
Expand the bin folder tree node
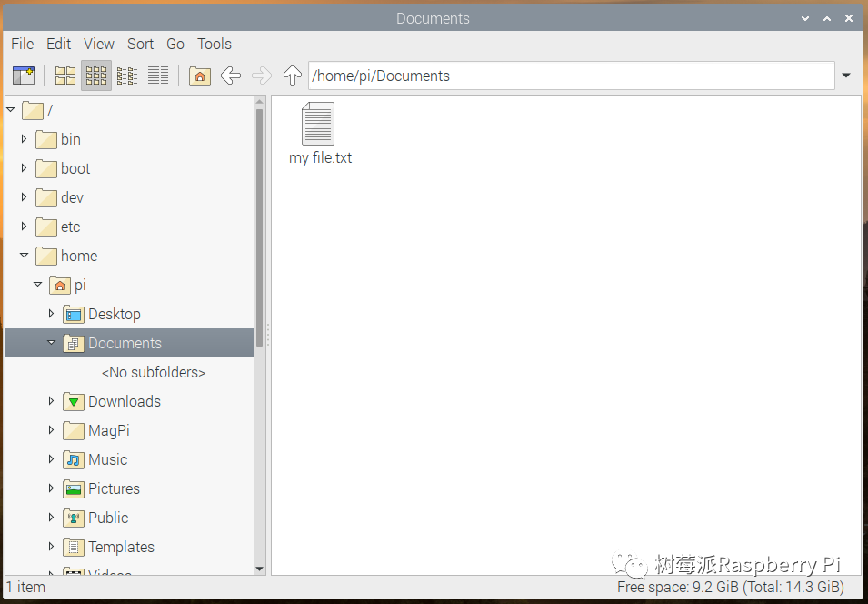24,139
